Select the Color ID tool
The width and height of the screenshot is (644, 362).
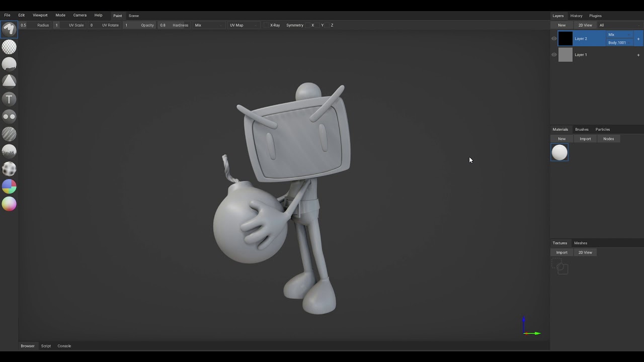(9, 187)
